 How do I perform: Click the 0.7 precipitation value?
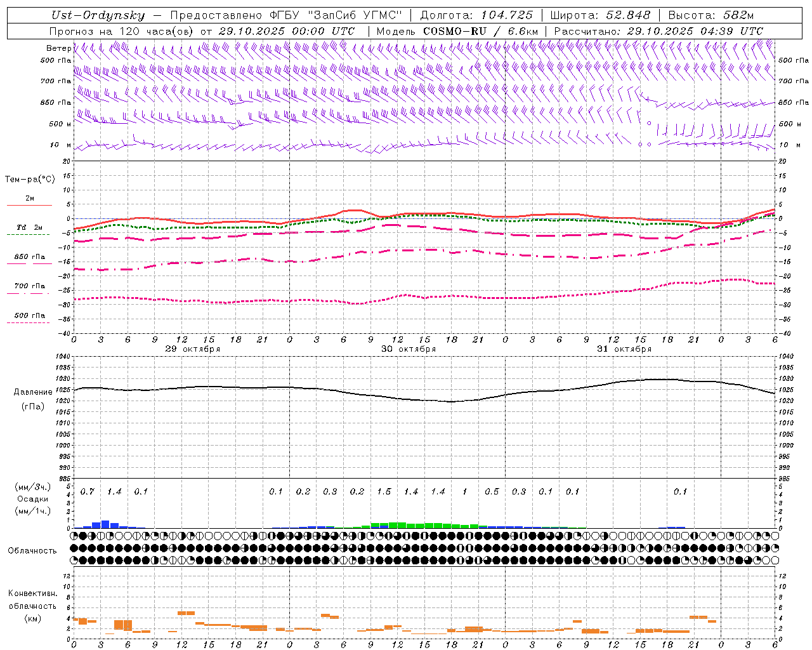pos(88,492)
